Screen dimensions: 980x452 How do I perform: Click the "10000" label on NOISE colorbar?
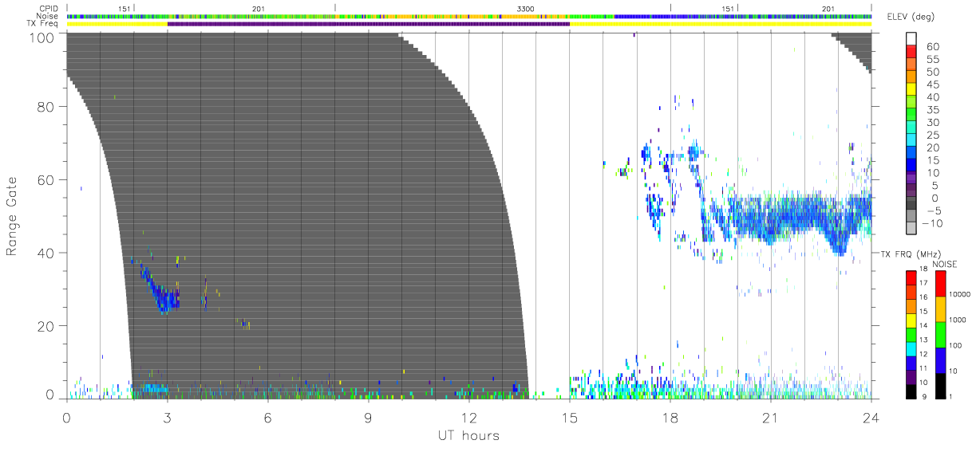(x=962, y=296)
